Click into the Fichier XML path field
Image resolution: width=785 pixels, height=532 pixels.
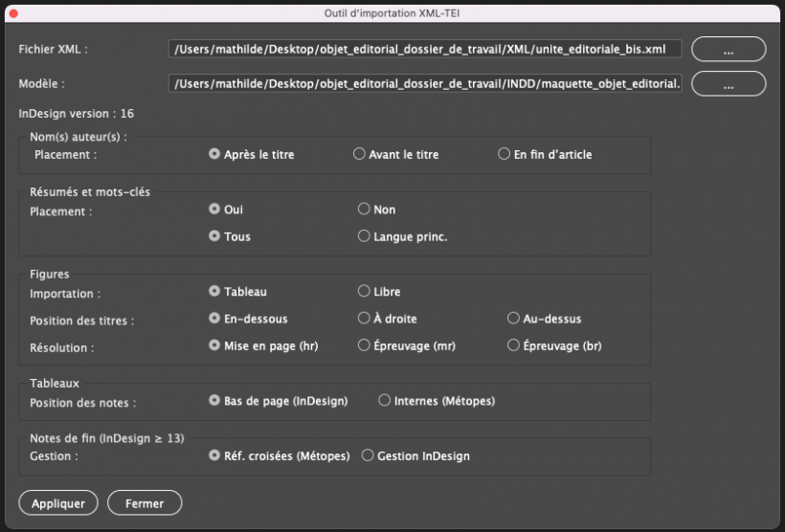pyautogui.click(x=425, y=49)
